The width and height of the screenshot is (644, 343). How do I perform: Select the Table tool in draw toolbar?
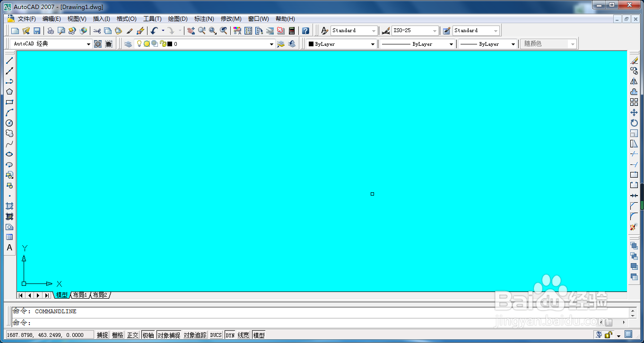tap(9, 237)
